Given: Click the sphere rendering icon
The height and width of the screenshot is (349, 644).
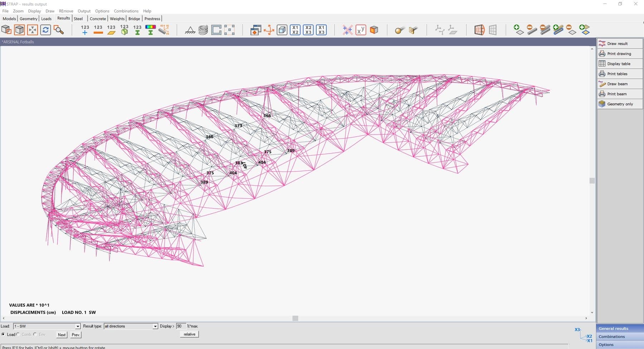Looking at the screenshot, I should pyautogui.click(x=400, y=30).
